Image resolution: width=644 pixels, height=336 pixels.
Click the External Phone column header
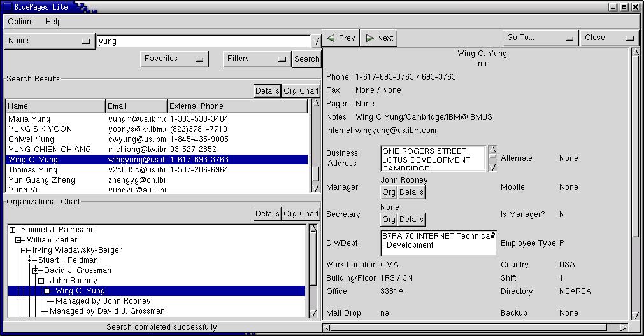pyautogui.click(x=238, y=106)
